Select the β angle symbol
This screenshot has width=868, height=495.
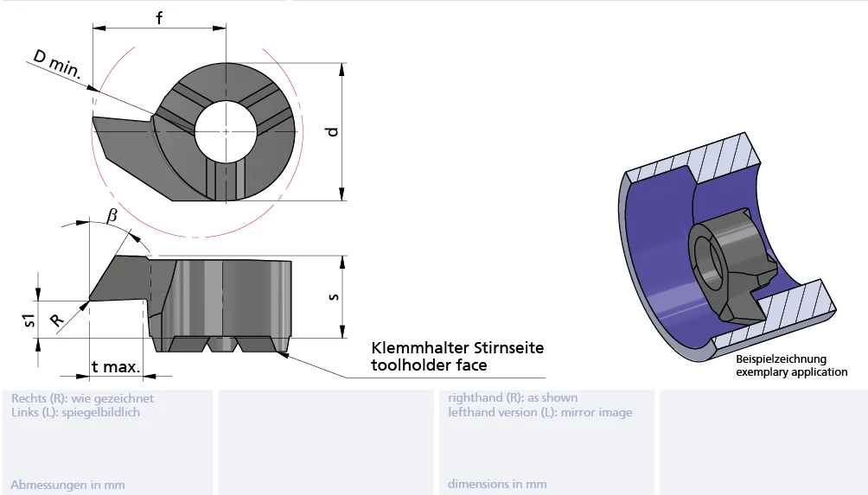(x=112, y=215)
